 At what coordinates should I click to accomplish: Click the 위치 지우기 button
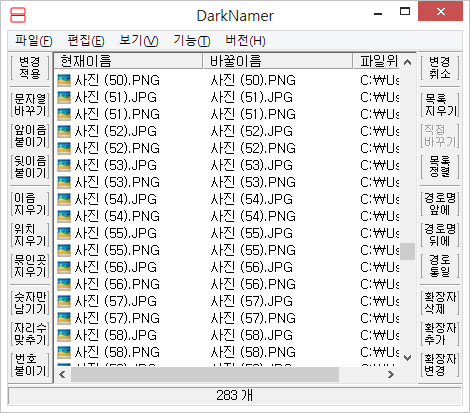coord(30,235)
